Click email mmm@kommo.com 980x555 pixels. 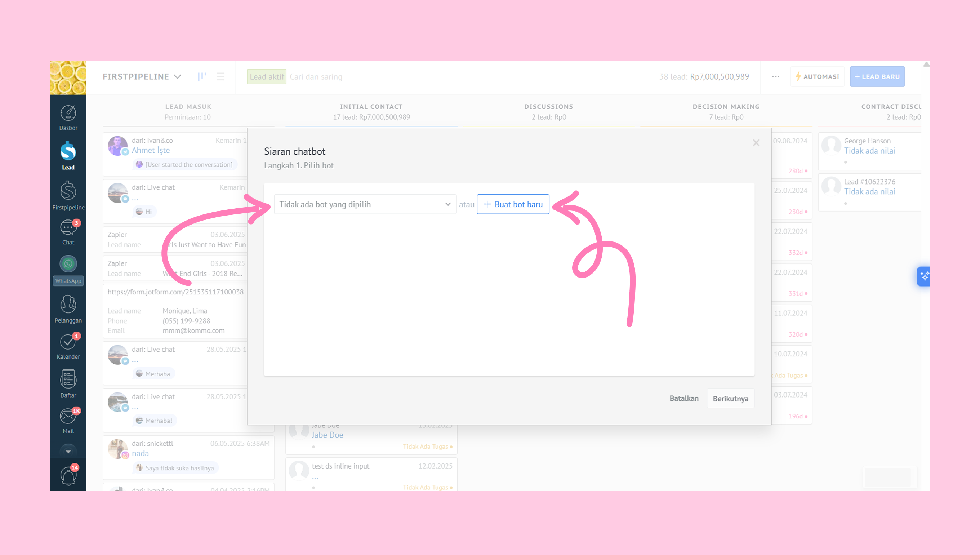pos(193,331)
